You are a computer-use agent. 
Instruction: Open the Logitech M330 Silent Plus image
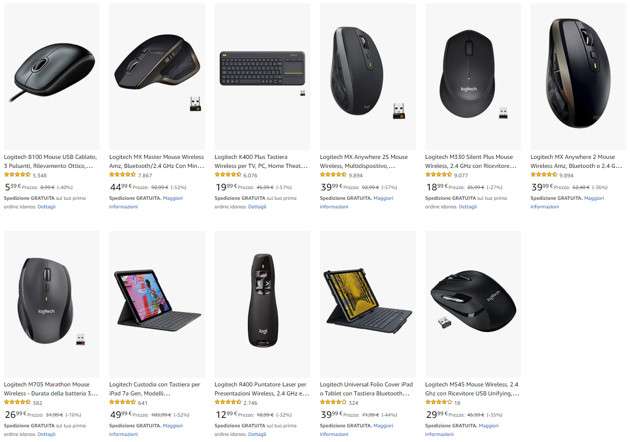[x=473, y=76]
